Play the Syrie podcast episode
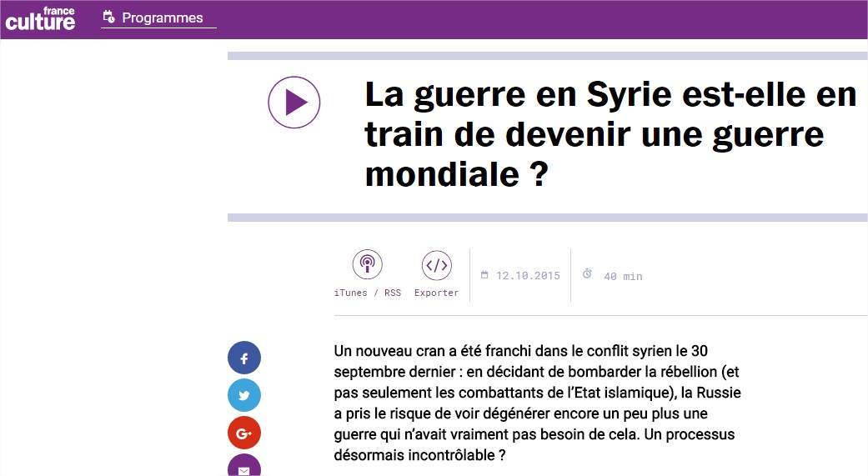The image size is (868, 476). 294,103
